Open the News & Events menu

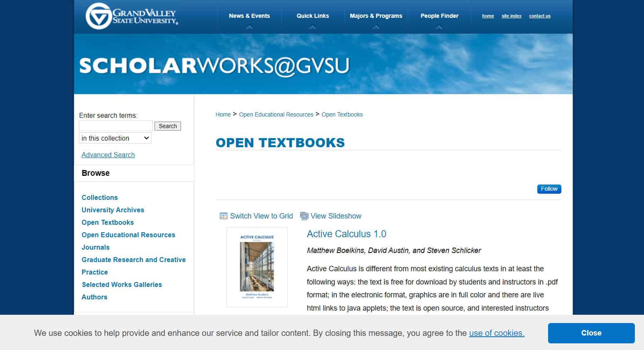coord(249,16)
